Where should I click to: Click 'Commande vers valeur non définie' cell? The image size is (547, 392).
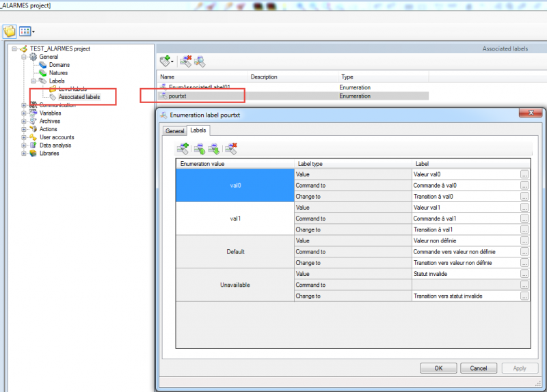coord(466,251)
